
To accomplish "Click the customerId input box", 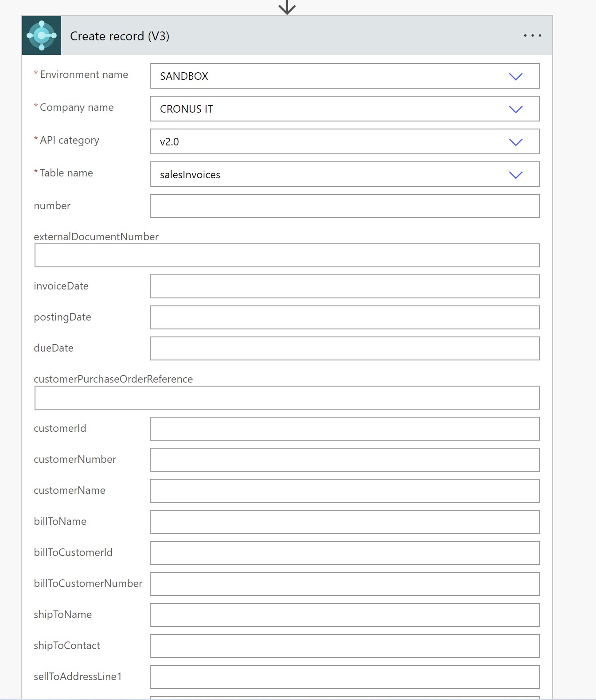I will tap(344, 429).
